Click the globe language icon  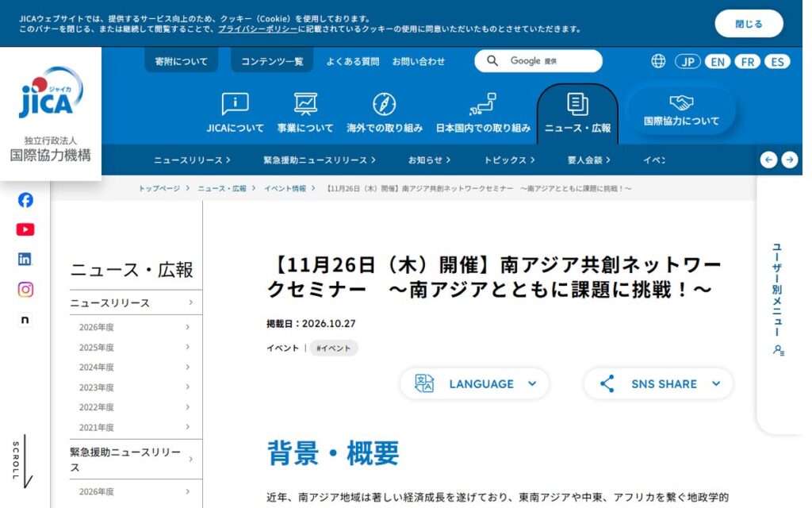click(x=658, y=61)
